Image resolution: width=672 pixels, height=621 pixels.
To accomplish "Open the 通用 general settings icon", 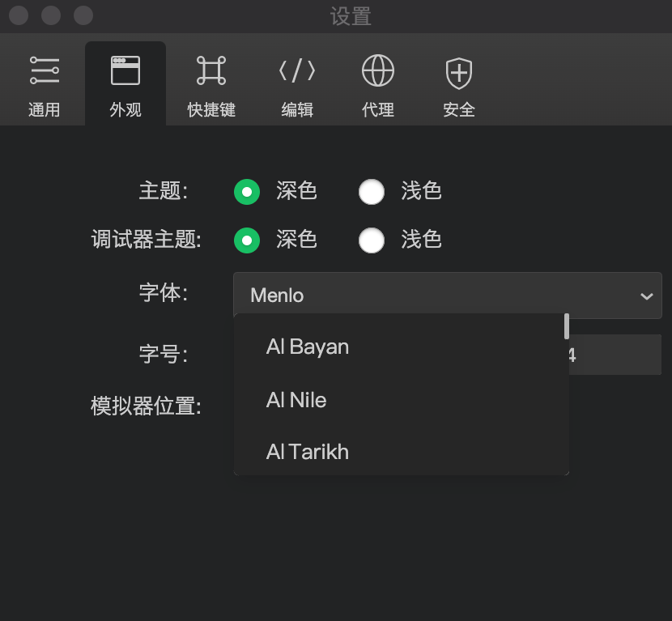I will [x=45, y=71].
